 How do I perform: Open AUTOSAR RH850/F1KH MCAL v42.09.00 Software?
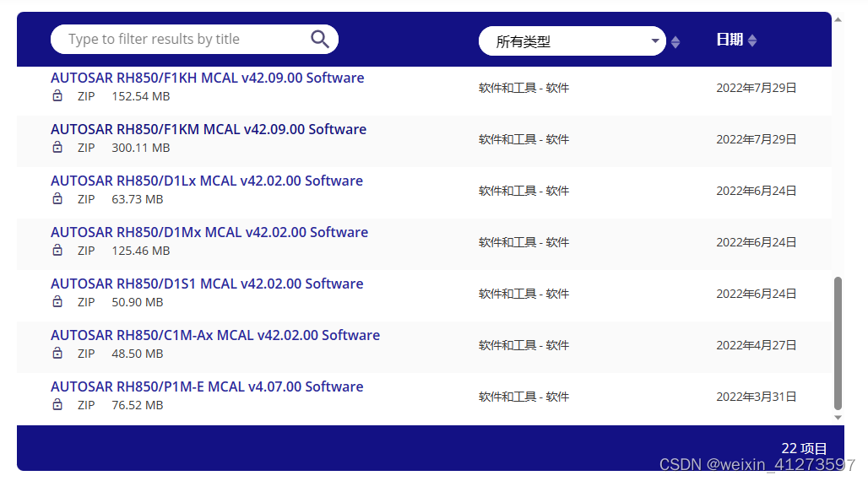point(207,78)
